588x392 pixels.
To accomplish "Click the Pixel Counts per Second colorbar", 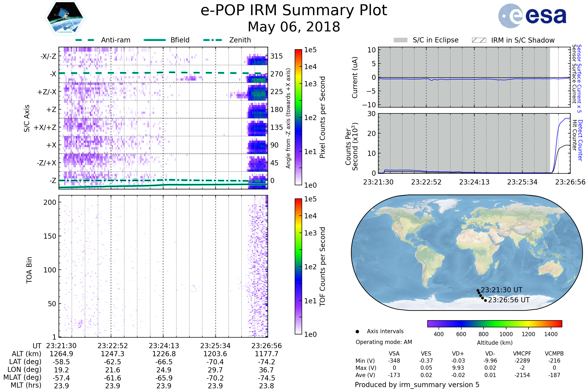I will click(x=298, y=117).
